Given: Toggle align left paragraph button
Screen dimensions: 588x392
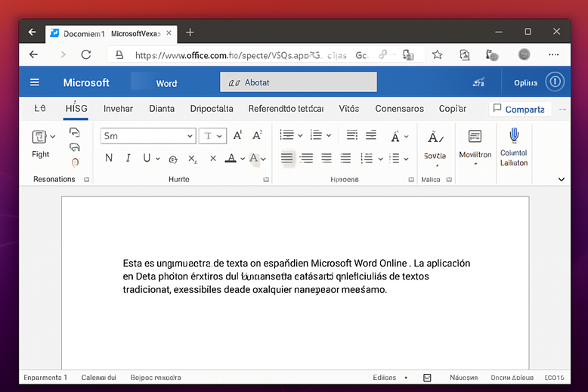Looking at the screenshot, I should pos(287,158).
